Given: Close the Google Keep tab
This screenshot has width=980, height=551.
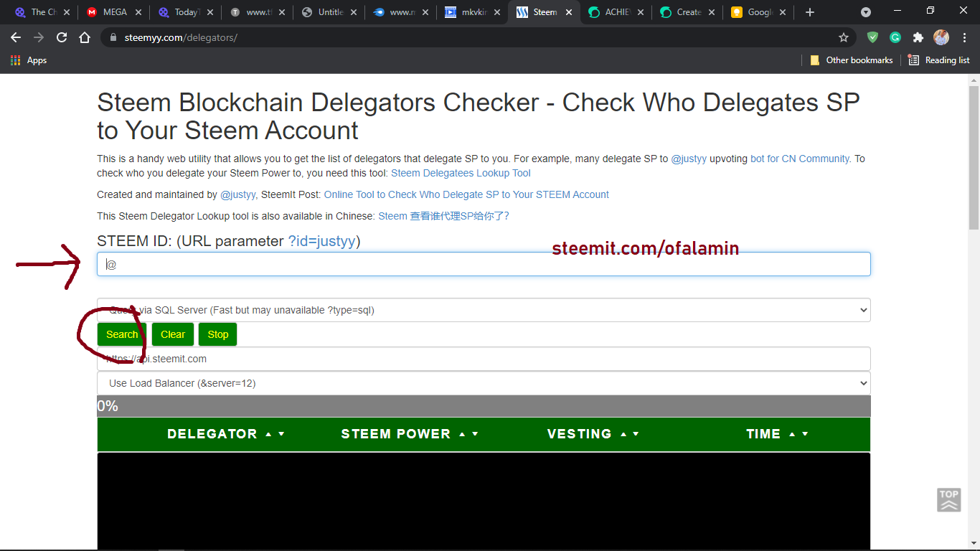Looking at the screenshot, I should pos(783,12).
